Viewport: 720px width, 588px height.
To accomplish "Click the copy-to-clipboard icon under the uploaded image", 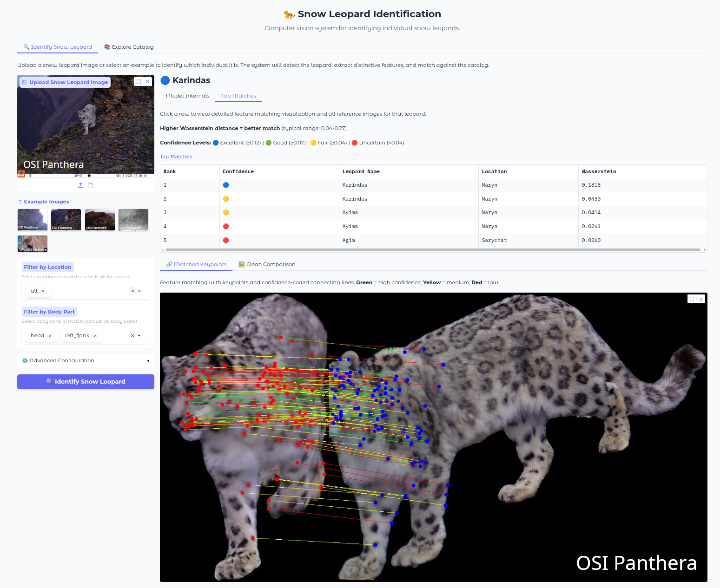I will click(x=91, y=185).
